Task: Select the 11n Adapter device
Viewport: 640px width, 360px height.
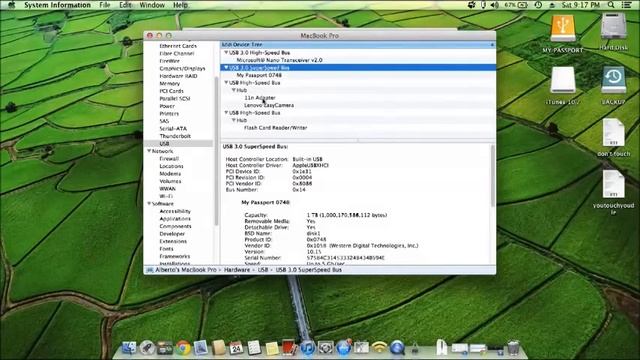Action: tap(260, 98)
